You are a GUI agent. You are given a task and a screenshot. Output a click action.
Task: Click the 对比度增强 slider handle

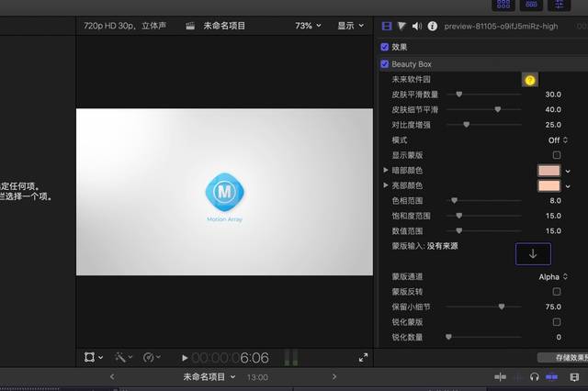point(466,125)
